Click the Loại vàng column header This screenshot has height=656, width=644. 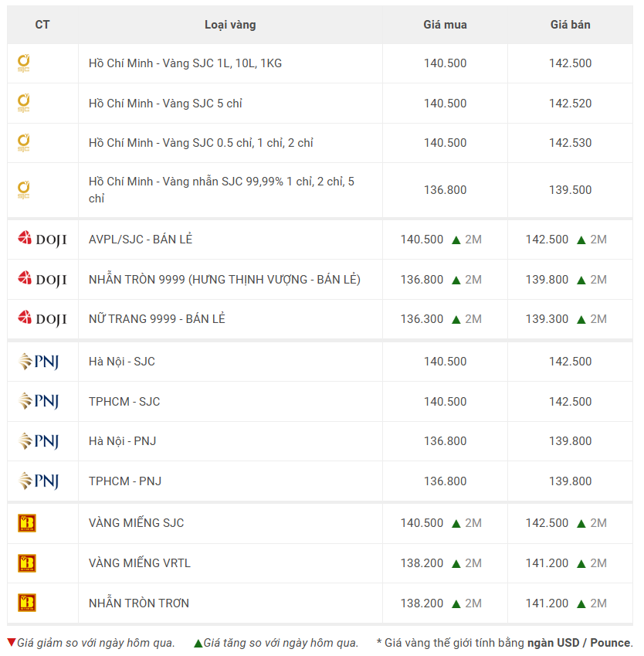coord(230,25)
